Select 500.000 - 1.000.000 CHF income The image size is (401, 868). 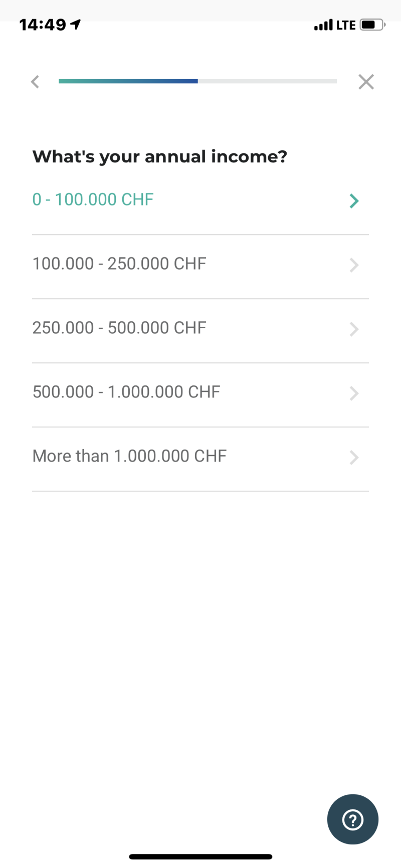point(126,392)
